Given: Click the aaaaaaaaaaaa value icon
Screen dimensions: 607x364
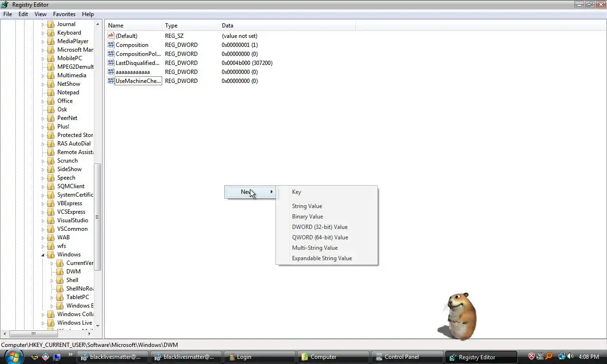Looking at the screenshot, I should coord(111,72).
